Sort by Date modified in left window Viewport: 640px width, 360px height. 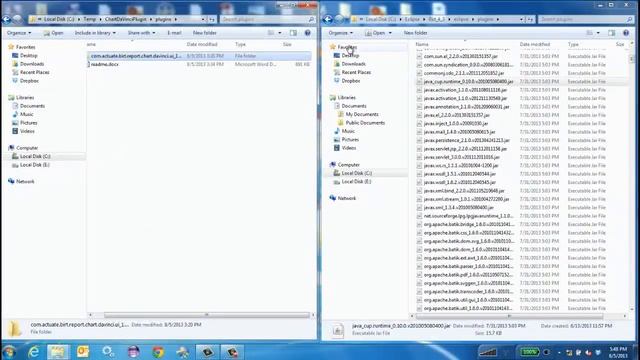pyautogui.click(x=202, y=44)
